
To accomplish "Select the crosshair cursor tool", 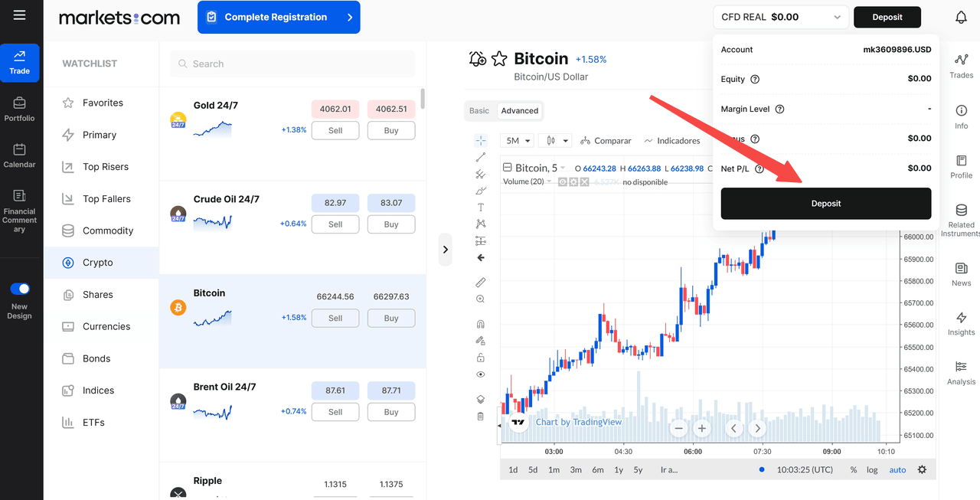I will coord(481,141).
